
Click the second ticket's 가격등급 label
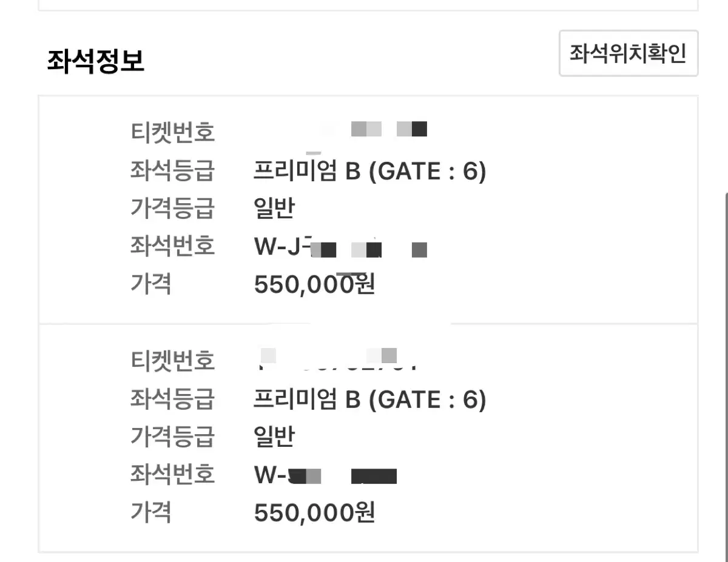pyautogui.click(x=172, y=437)
